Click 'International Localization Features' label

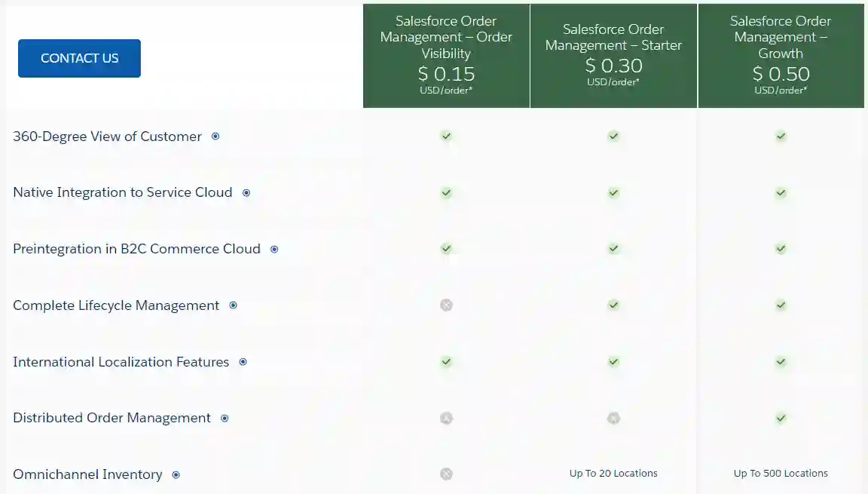tap(121, 362)
